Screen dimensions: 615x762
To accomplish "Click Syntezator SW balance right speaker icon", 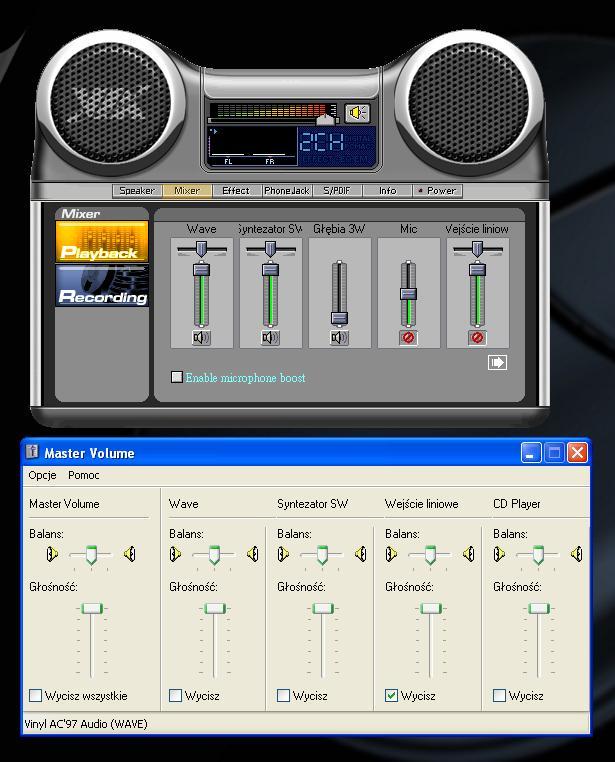I will [x=360, y=554].
